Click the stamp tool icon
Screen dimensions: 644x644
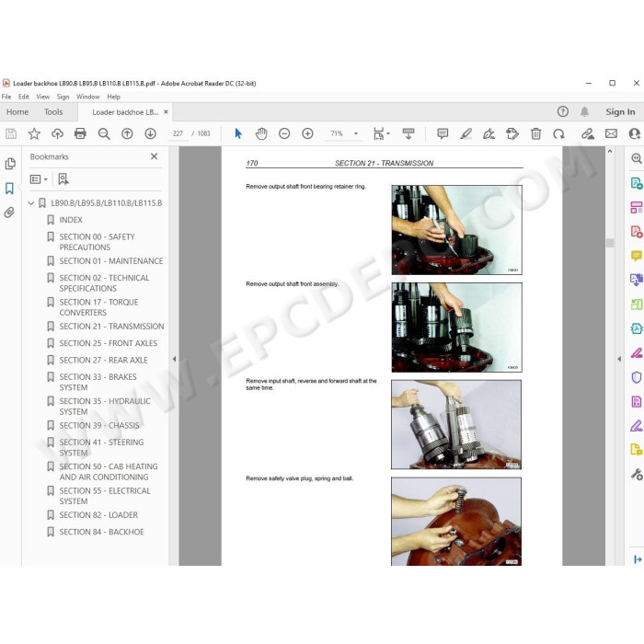[x=512, y=133]
